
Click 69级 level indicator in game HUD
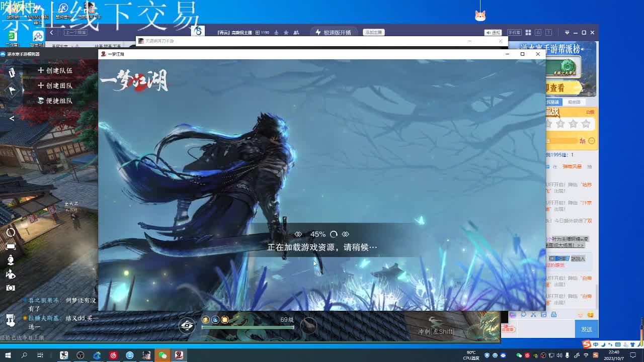pos(287,320)
